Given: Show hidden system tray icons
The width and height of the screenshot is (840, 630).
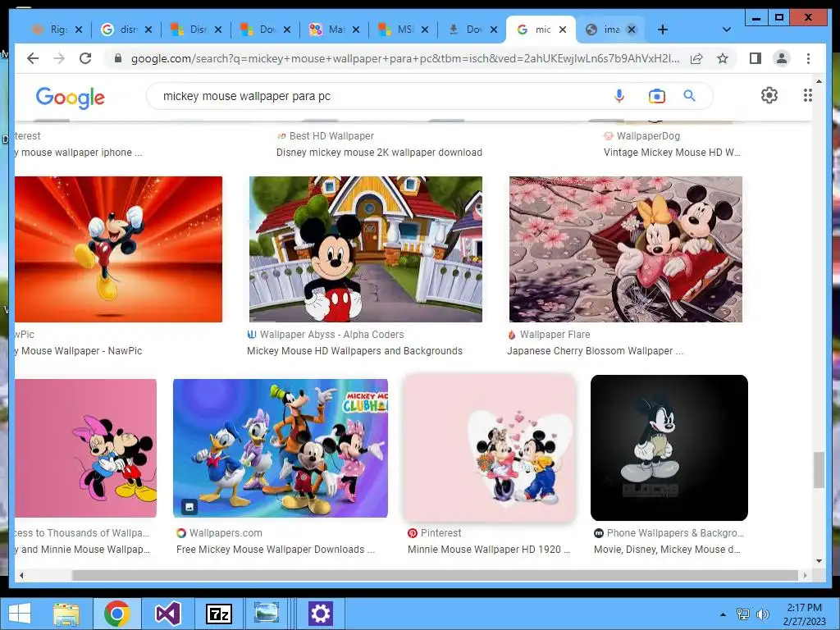Looking at the screenshot, I should click(x=724, y=614).
